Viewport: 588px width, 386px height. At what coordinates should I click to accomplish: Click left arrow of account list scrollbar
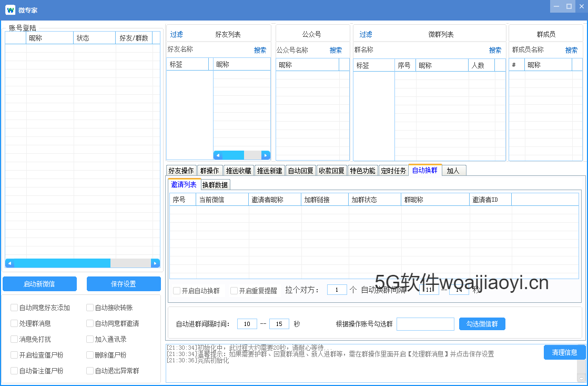pyautogui.click(x=9, y=263)
